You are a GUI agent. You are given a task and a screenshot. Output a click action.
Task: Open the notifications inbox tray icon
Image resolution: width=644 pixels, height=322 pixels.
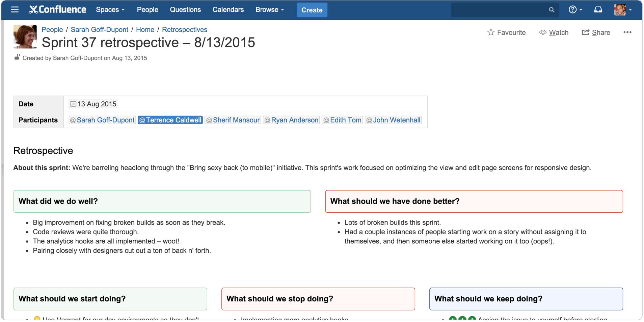tap(598, 10)
